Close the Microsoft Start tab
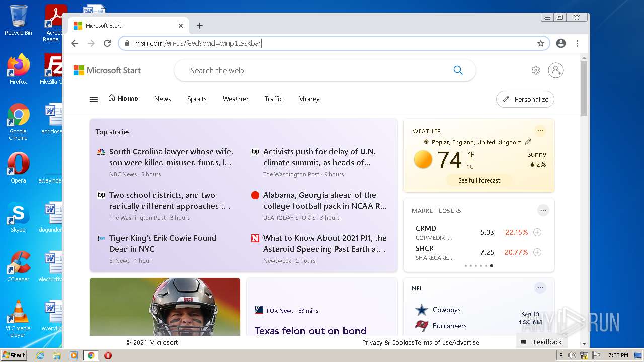 (x=181, y=26)
